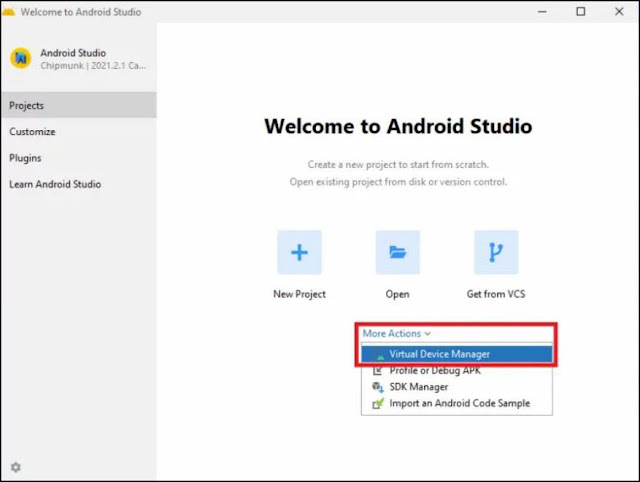
Task: Click the Import Android Code Sample icon
Action: 378,403
